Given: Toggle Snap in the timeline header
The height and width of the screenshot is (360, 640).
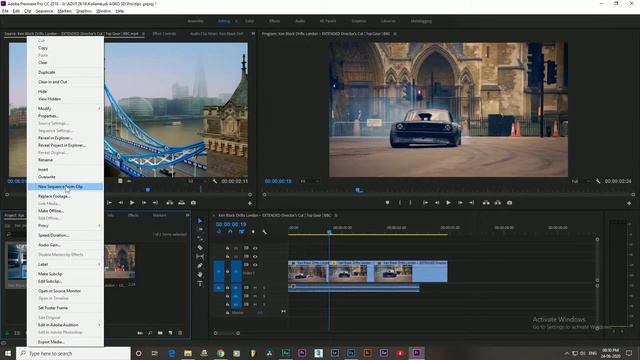Looking at the screenshot, I should coord(230,232).
